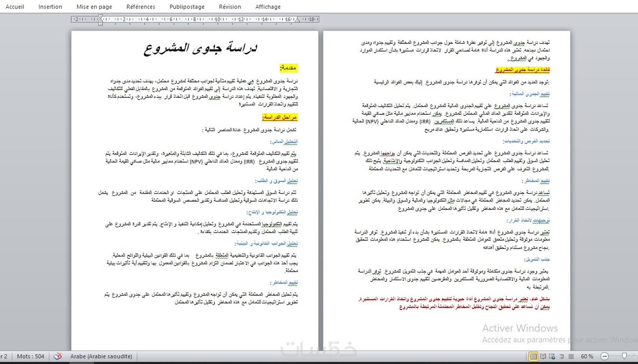Click the highlighted heading مراحل الدراسة
Viewport: 638px width, 364px height.
[x=280, y=117]
